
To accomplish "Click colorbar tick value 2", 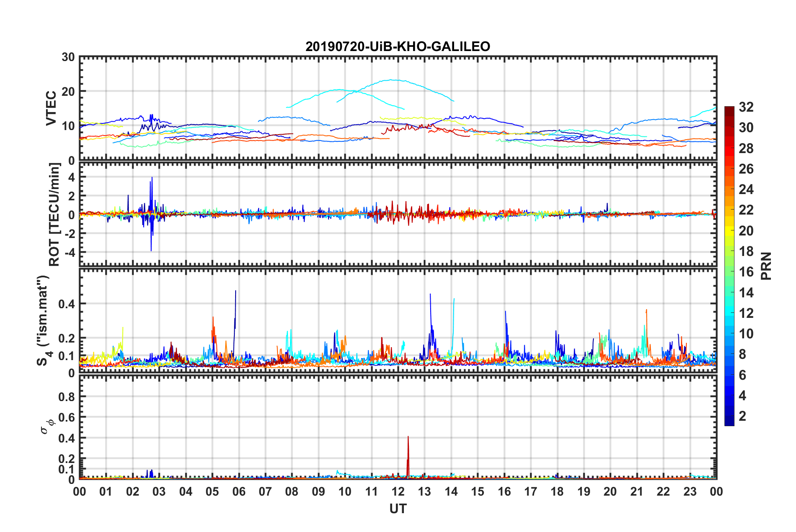I will coord(742,416).
